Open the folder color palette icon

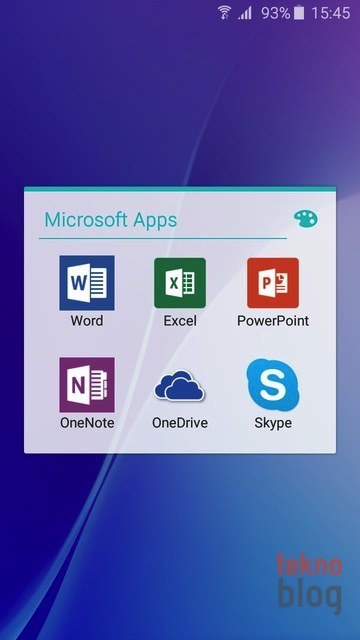pyautogui.click(x=306, y=219)
